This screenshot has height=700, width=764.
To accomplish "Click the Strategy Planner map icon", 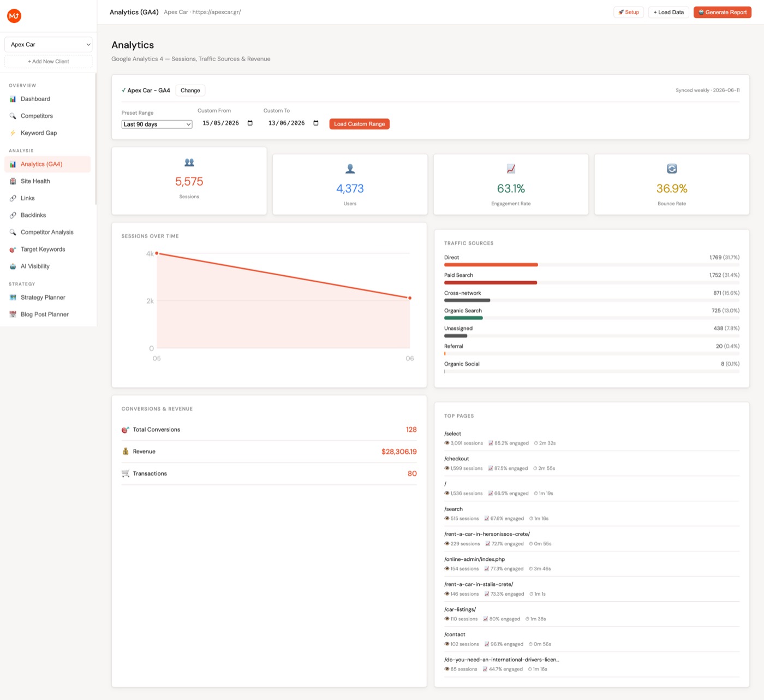I will [13, 297].
